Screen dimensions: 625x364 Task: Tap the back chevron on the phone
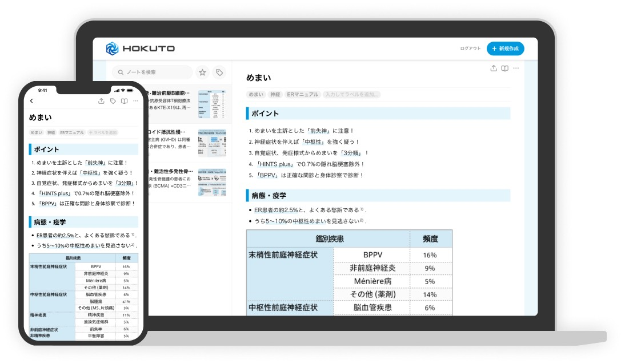[x=31, y=101]
